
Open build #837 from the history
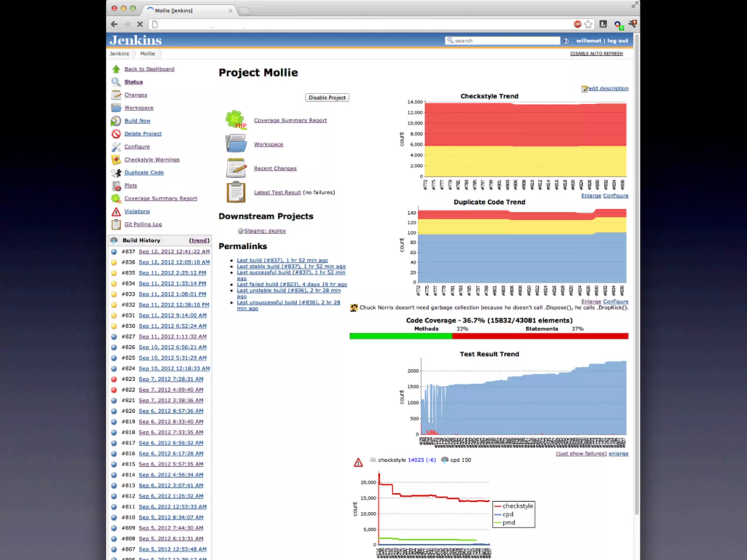174,252
